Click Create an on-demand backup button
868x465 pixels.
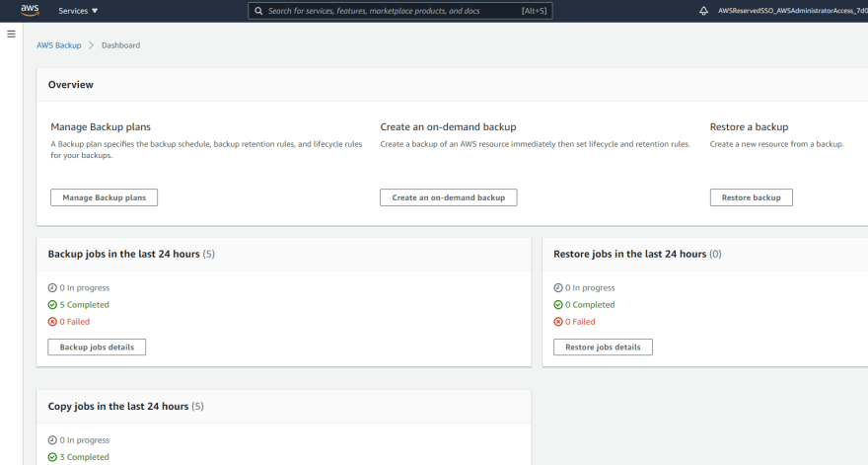[x=449, y=197]
